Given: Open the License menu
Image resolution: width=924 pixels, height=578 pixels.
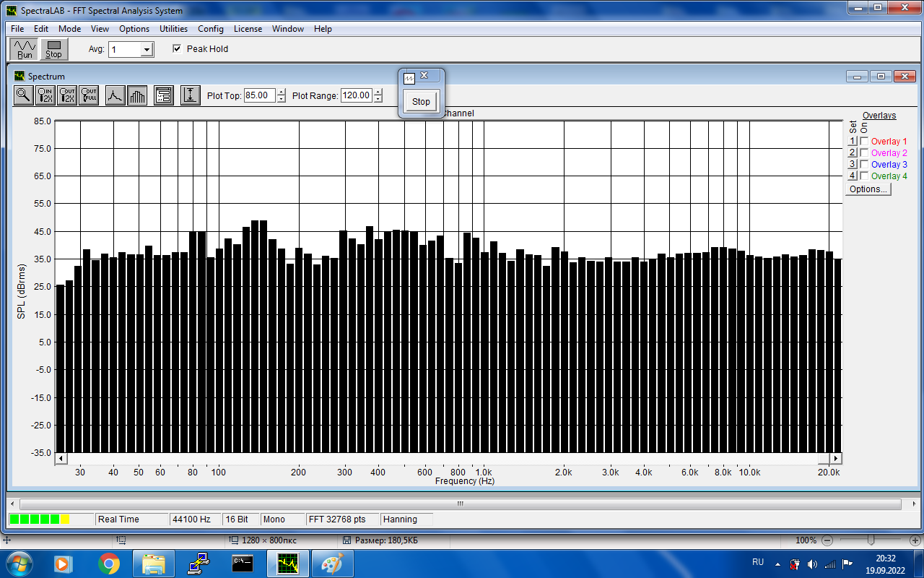Looking at the screenshot, I should (x=248, y=29).
